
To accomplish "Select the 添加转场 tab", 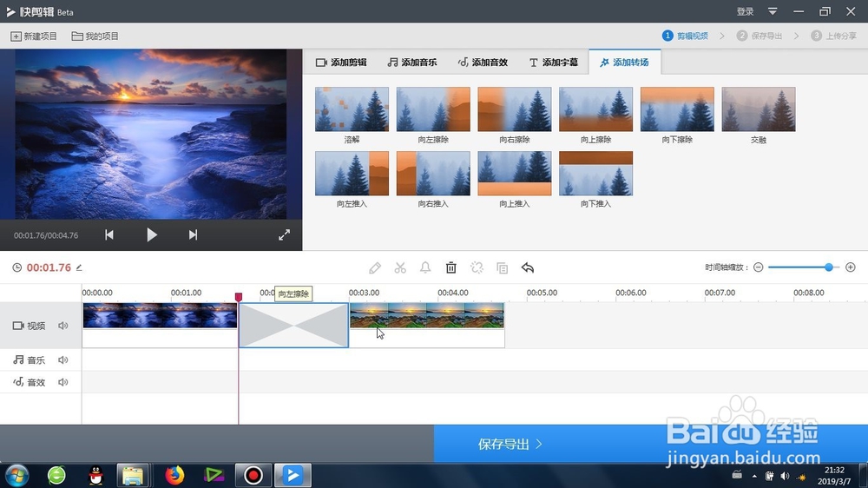I will (624, 62).
